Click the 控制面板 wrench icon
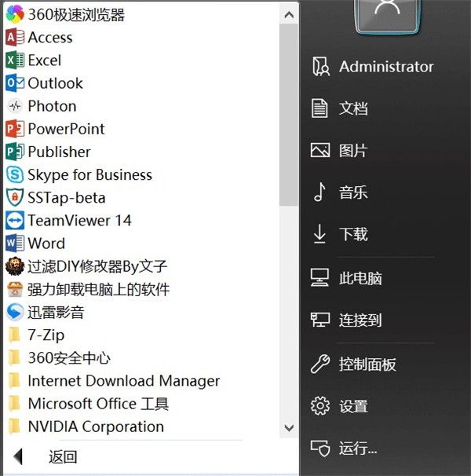 click(x=319, y=364)
